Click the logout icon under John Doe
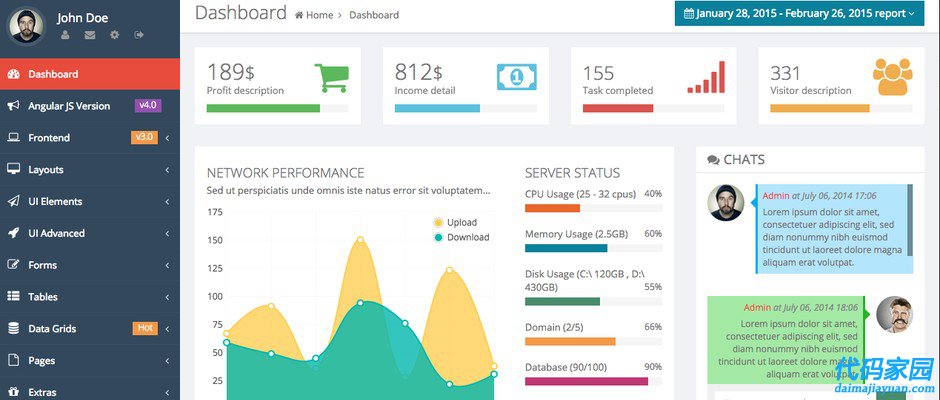 139,35
